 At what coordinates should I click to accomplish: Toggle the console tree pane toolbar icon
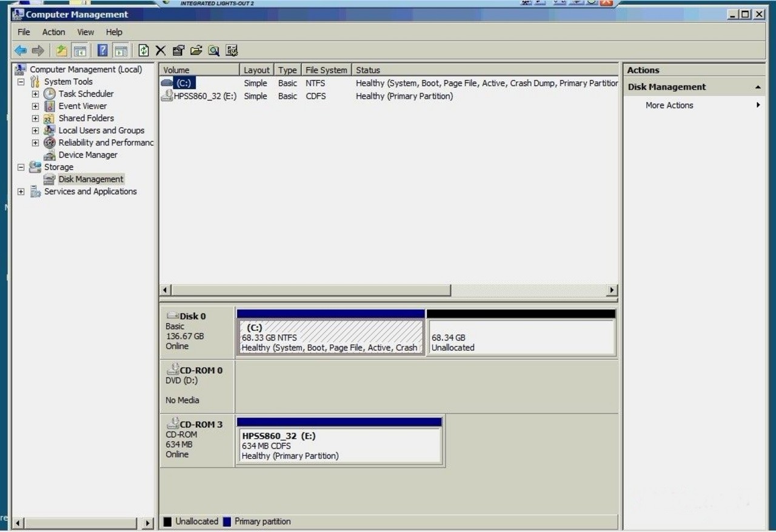79,51
